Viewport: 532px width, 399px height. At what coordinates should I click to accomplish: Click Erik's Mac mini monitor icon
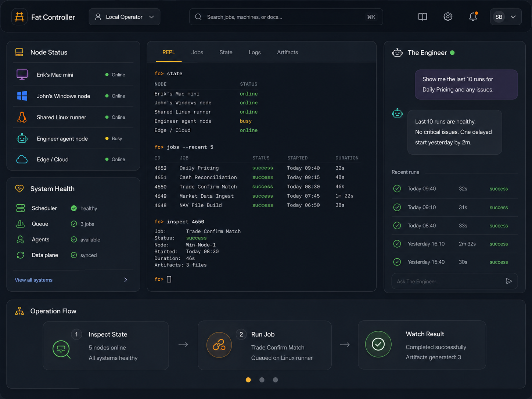tap(22, 75)
